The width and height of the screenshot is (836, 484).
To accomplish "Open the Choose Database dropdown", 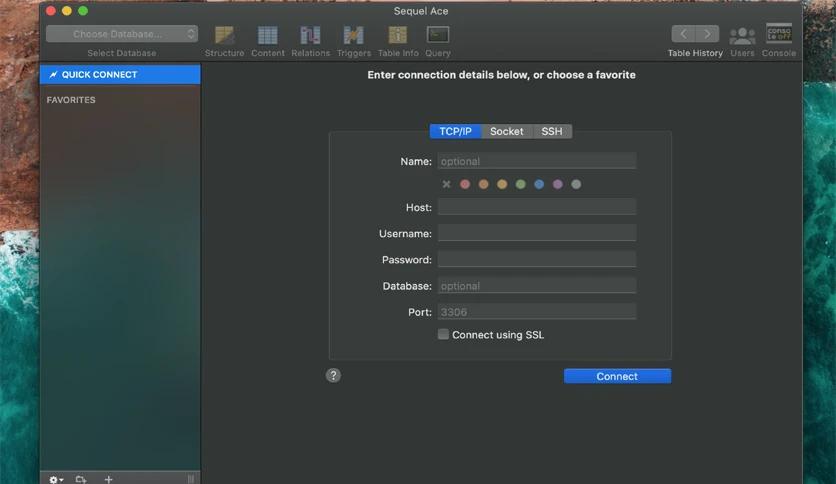I will [x=122, y=34].
